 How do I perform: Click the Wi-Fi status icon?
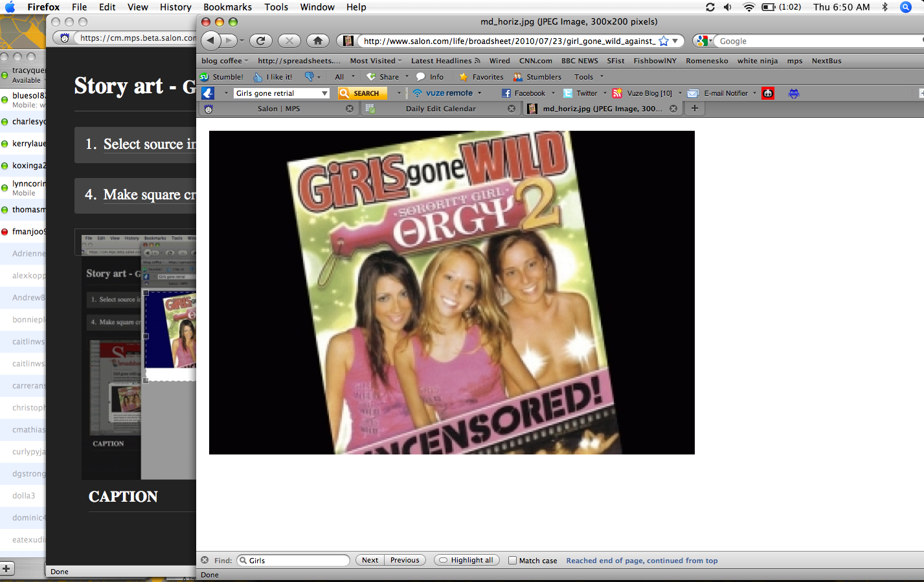[749, 7]
